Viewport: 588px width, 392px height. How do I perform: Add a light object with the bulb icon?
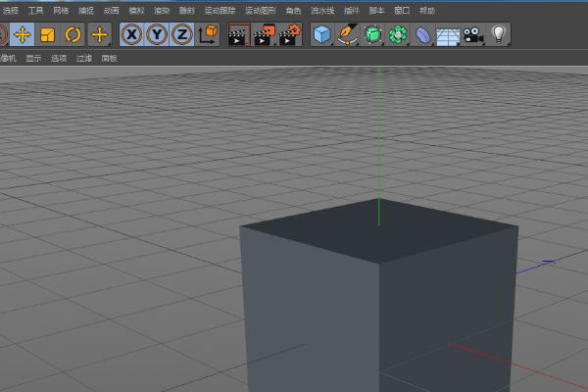coord(500,35)
